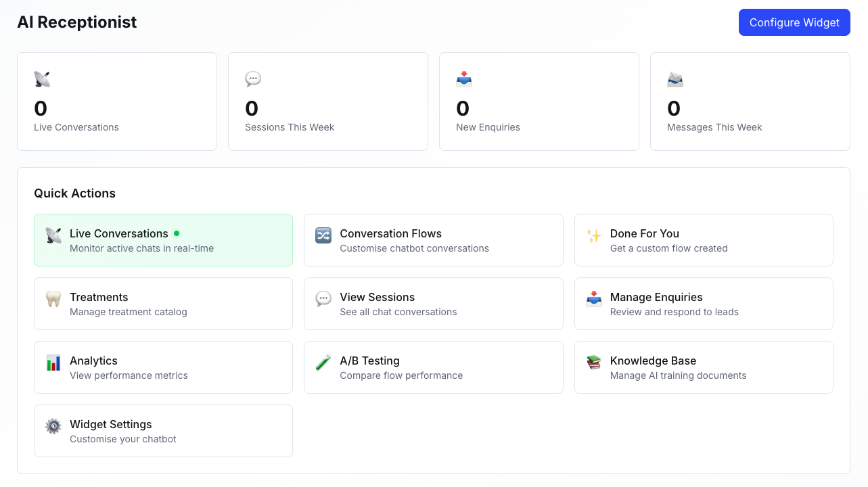Click the inbox tray icon on New Enquiries card
The height and width of the screenshot is (487, 868).
[x=463, y=78]
